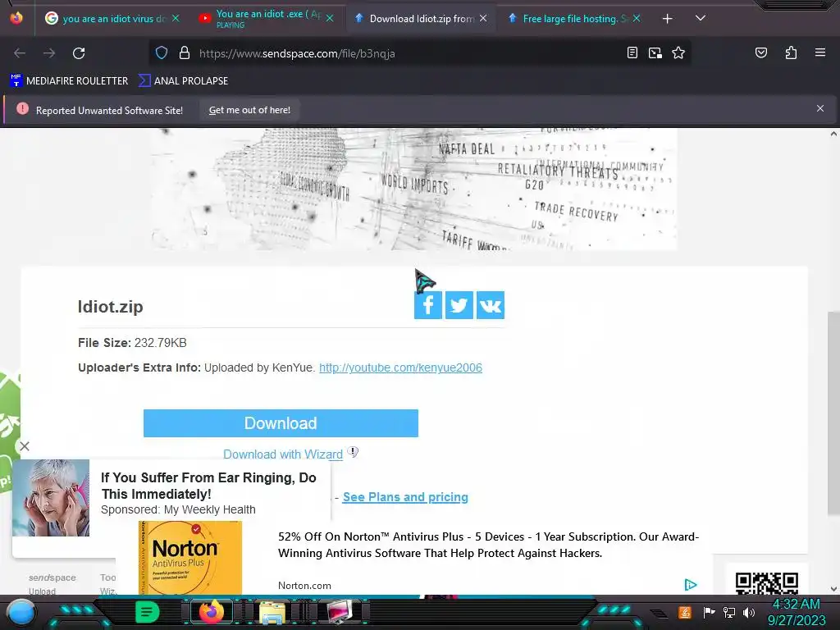Click "Download with Wizard" link
840x630 pixels.
click(x=283, y=454)
